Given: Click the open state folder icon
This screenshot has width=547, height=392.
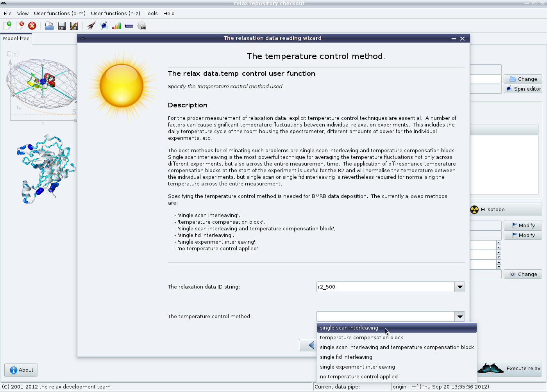Looking at the screenshot, I should [49, 26].
